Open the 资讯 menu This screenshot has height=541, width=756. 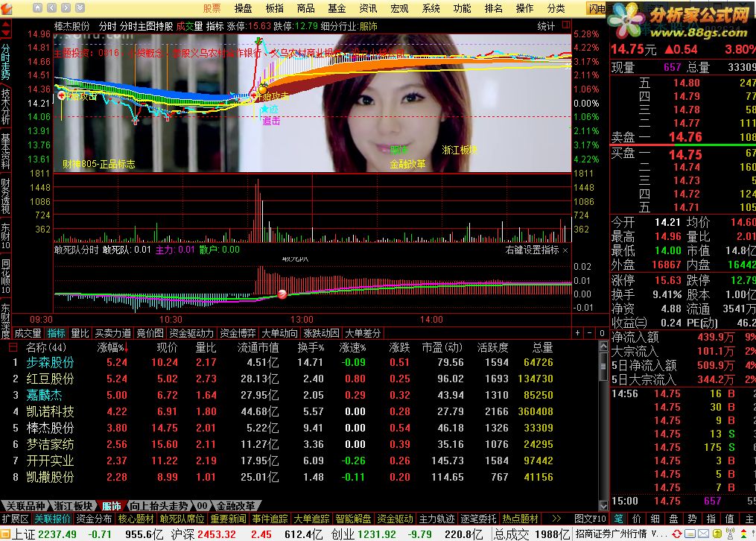click(368, 8)
